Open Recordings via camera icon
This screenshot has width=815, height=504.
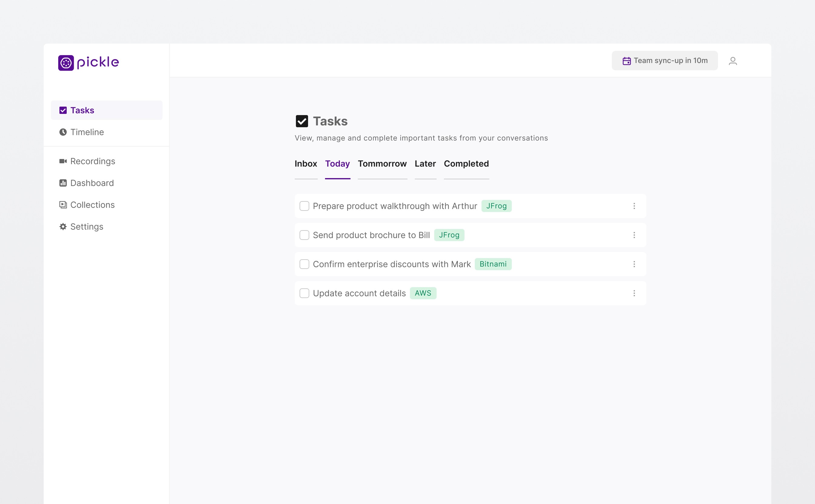pos(63,161)
